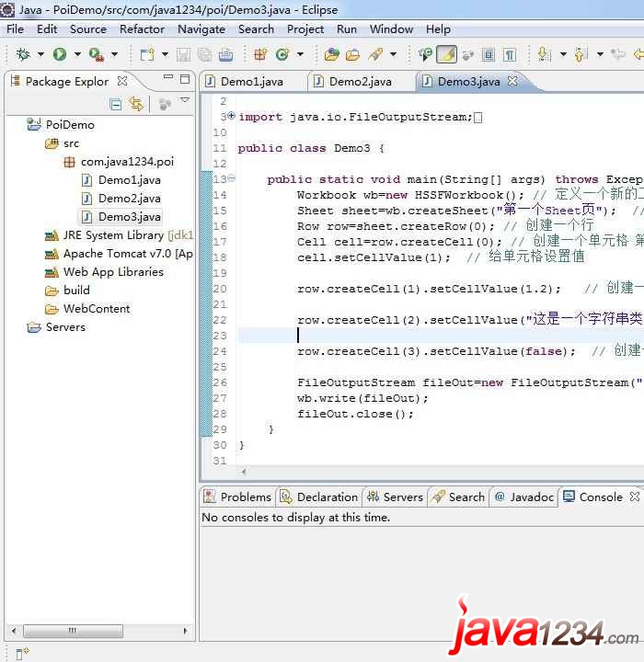Open the Search menu in menu bar
Screen dimensions: 644x662
256,29
